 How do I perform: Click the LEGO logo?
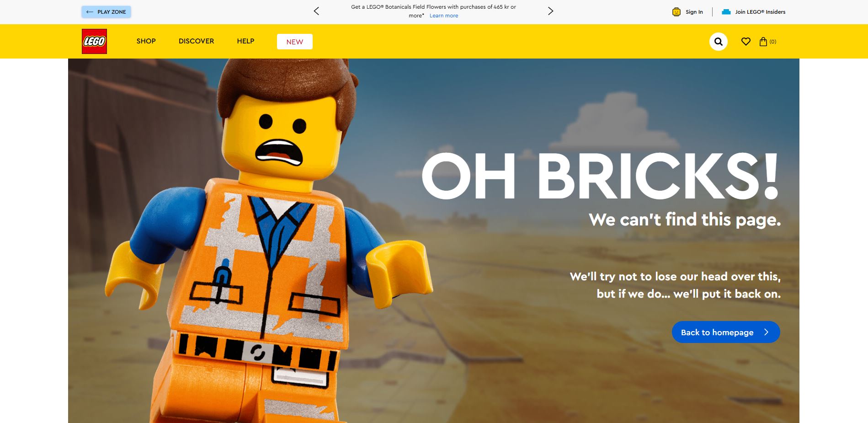click(94, 41)
